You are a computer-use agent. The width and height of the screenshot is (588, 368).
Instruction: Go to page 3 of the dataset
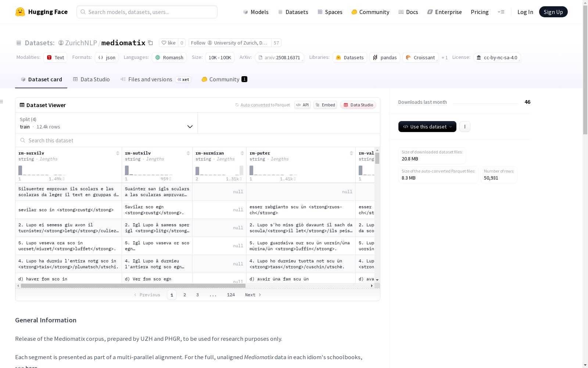pyautogui.click(x=197, y=295)
